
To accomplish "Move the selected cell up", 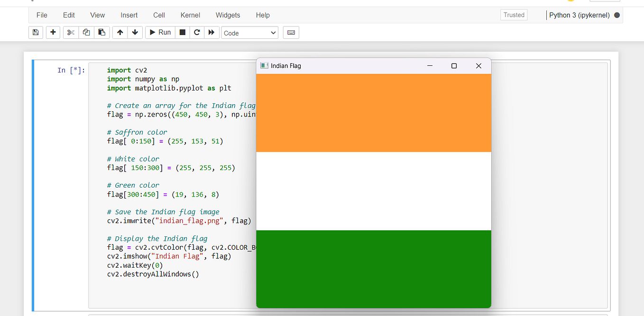I will click(120, 32).
